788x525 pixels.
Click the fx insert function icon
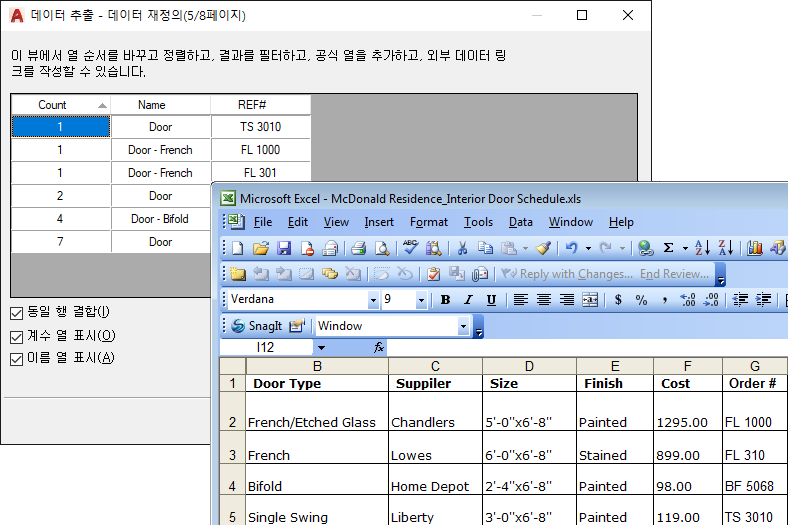pos(379,347)
